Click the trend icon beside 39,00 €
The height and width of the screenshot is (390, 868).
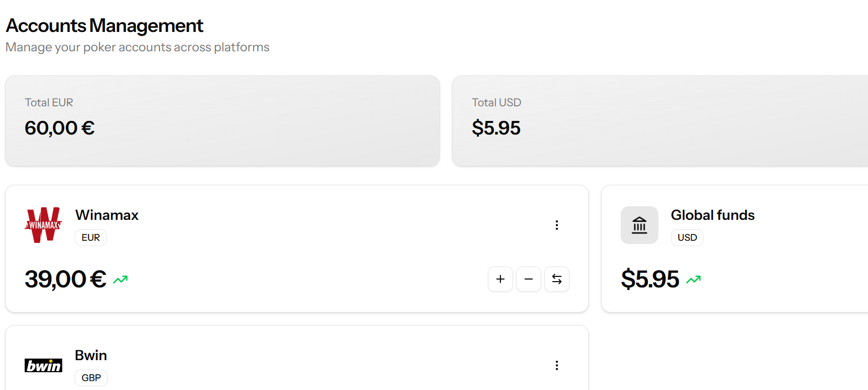pos(121,280)
